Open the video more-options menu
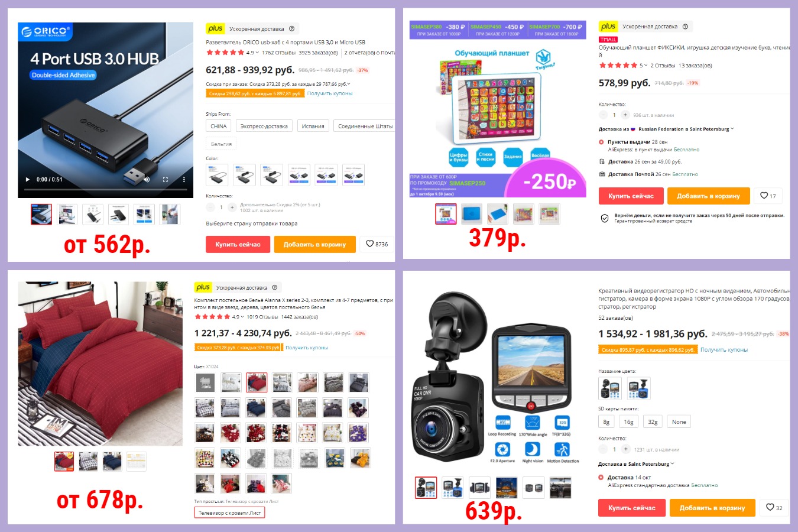Screen dimensions: 798x532 184,179
